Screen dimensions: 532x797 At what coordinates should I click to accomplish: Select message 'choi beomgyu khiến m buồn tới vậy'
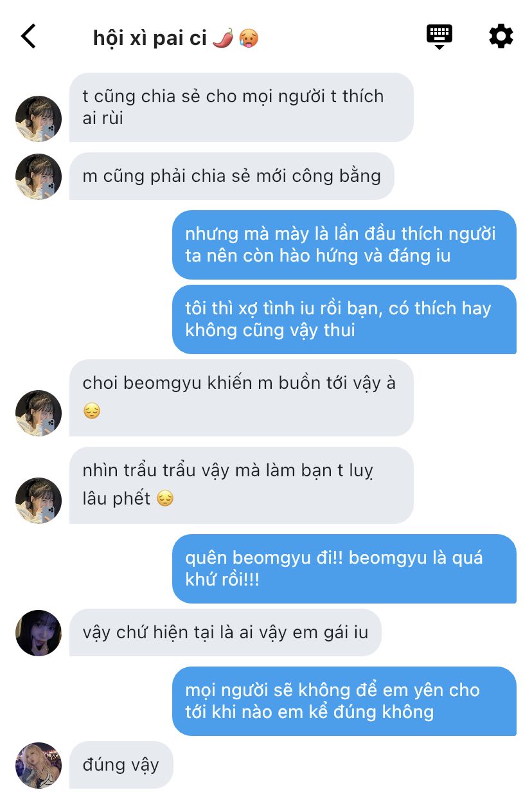click(x=241, y=398)
